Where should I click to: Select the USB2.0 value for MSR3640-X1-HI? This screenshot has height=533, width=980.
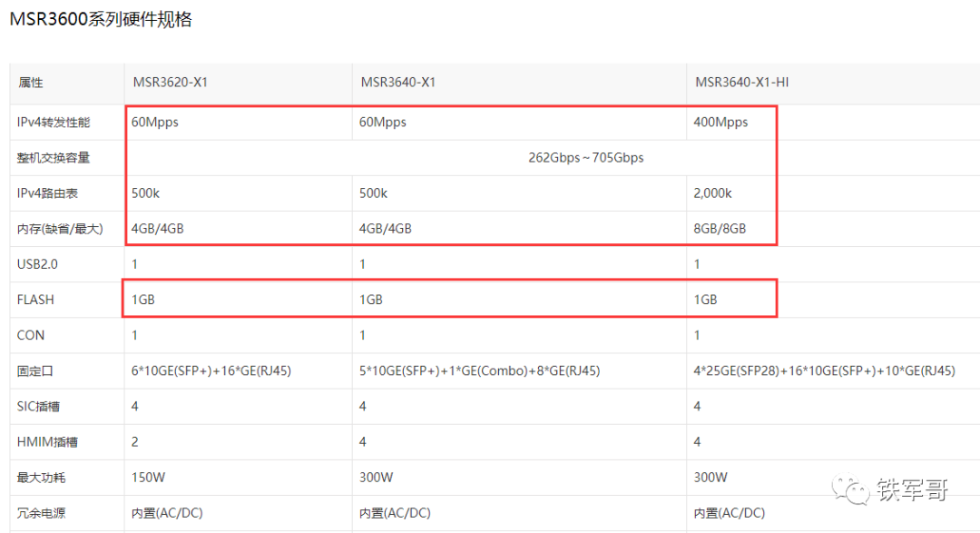click(x=697, y=264)
